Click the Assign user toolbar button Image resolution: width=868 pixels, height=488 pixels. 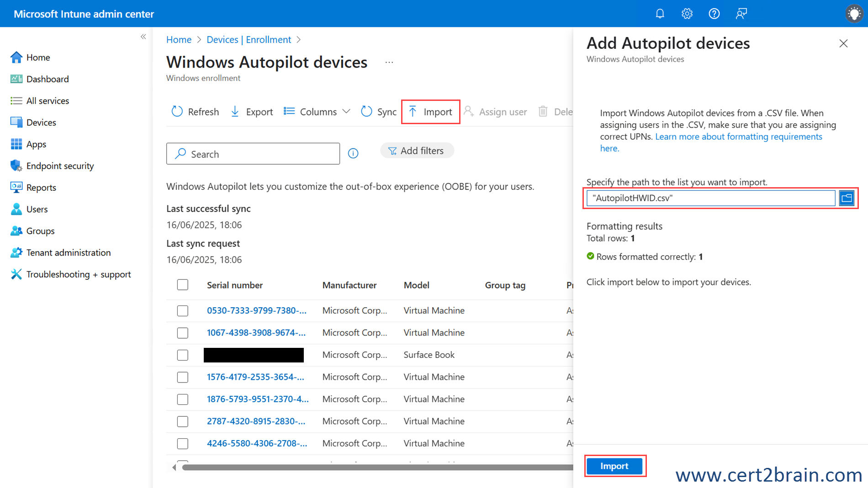(x=495, y=112)
